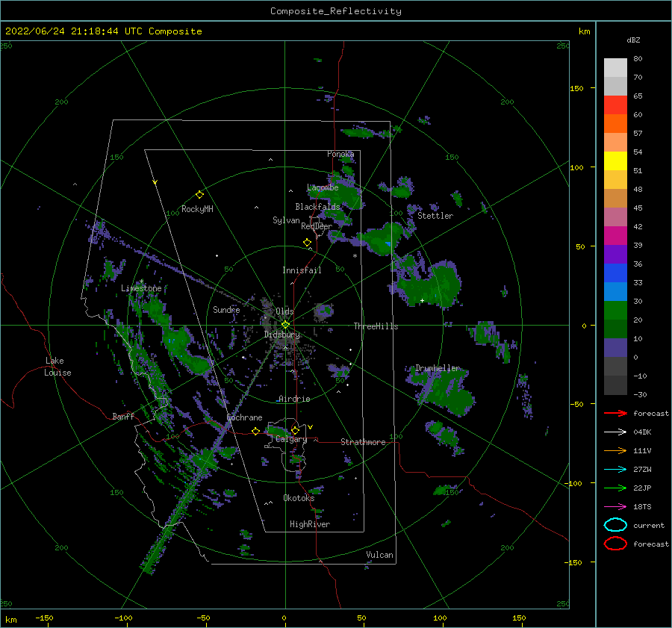Click the Composite_Reflectivity title
Screen dimensions: 672x628
[336, 11]
